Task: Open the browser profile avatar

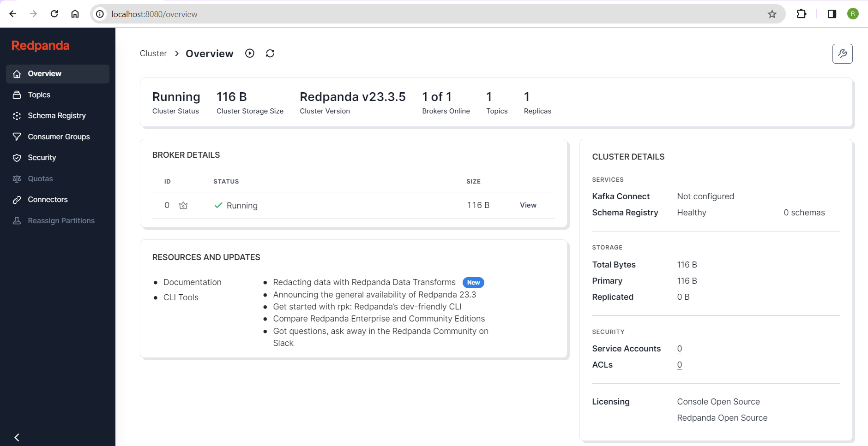Action: click(853, 14)
